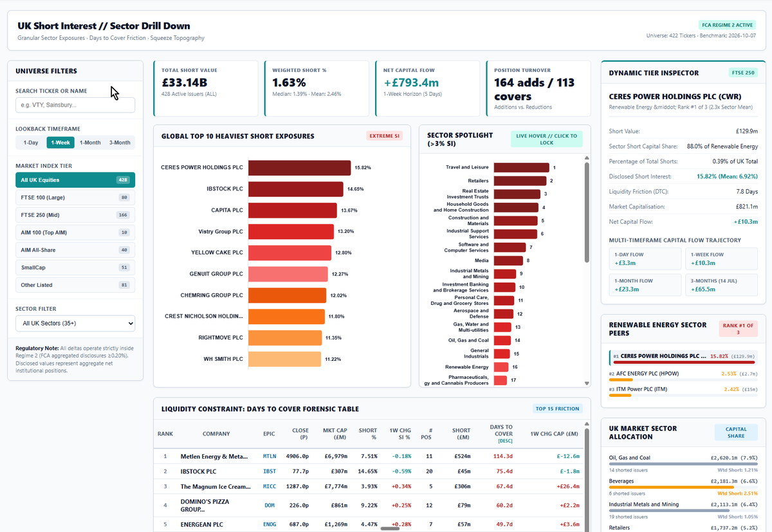Viewport: 772px width, 532px height.
Task: Click the IBSTOCK PLC bar in top 10 chart
Action: point(296,189)
